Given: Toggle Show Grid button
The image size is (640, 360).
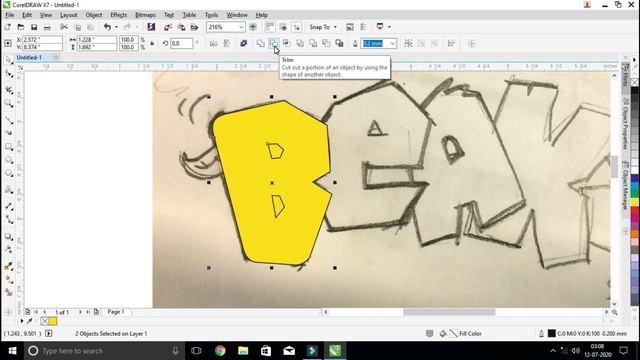Looking at the screenshot, I should point(283,27).
